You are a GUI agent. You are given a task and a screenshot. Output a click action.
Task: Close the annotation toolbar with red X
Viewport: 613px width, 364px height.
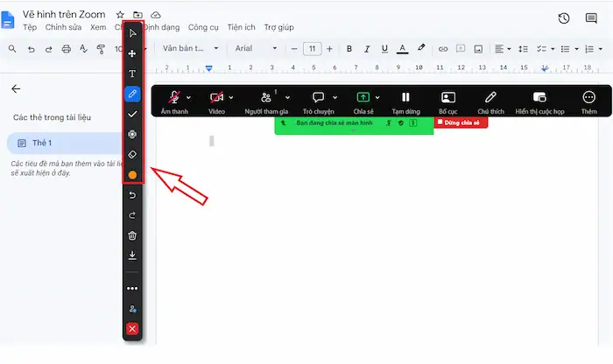pyautogui.click(x=132, y=329)
